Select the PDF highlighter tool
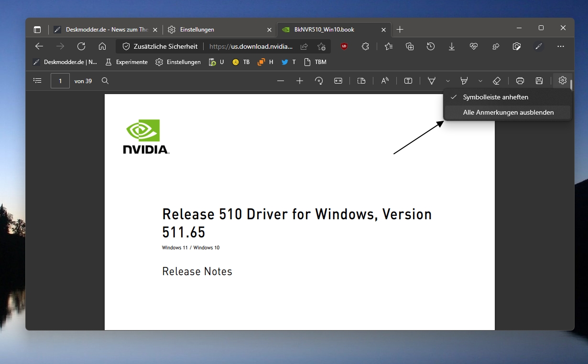The image size is (588, 364). click(464, 81)
